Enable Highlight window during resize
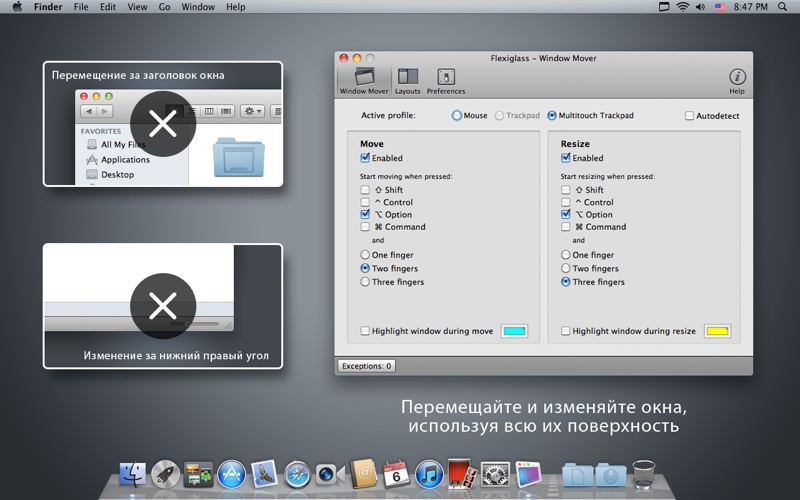 pos(565,331)
